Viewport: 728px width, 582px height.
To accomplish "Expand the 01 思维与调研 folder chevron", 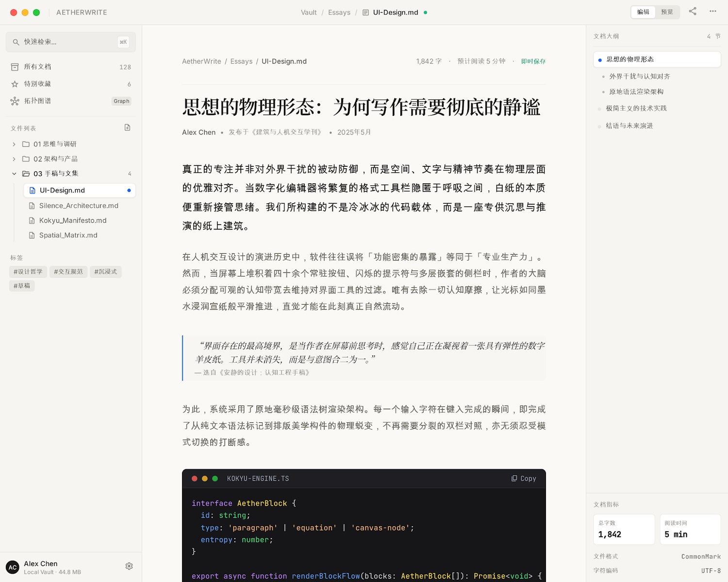I will 14,144.
